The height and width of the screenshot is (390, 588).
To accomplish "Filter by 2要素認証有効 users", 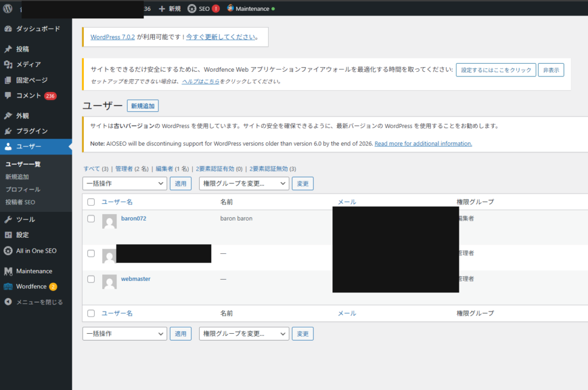I will 215,169.
